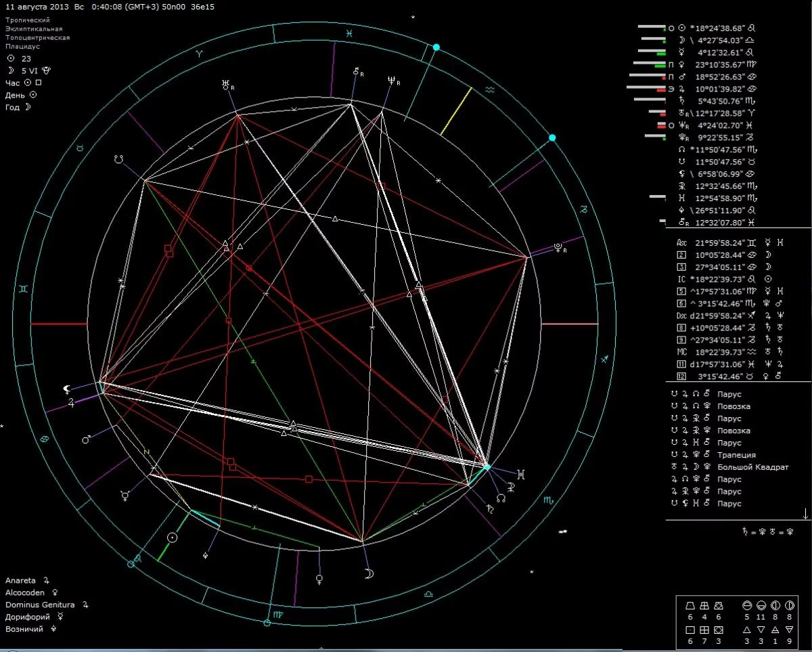The image size is (812, 652).
Task: Click the Sun strength bar in planet table
Action: [653, 27]
